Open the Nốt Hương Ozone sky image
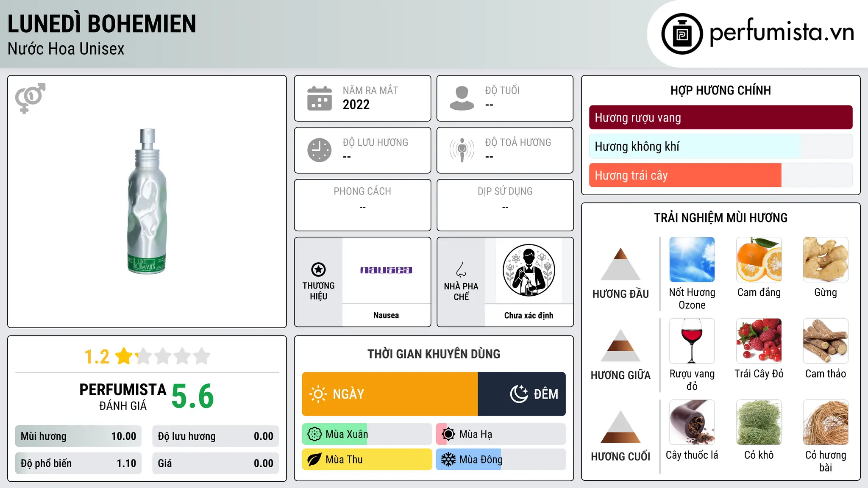The image size is (868, 488). [x=692, y=260]
